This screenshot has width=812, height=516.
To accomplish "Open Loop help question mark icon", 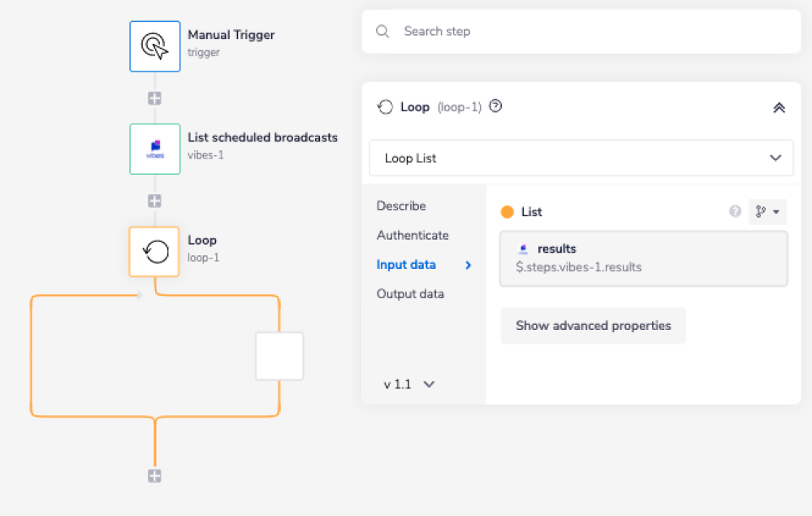I will click(495, 106).
